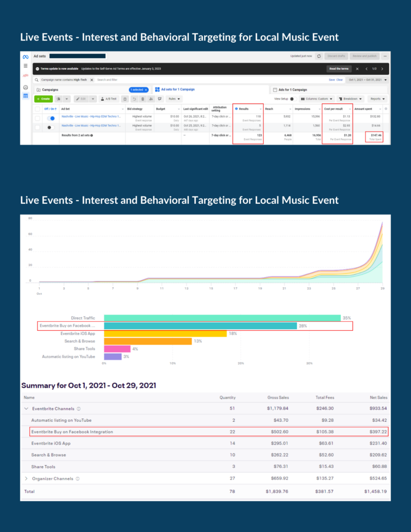The image size is (411, 532).
Task: Click the customize columns icon after Amount spent
Action: coord(386,109)
